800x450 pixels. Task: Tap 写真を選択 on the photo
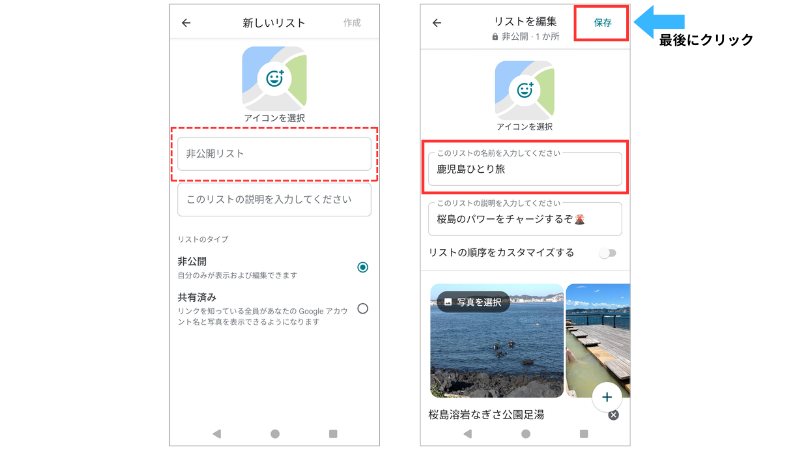[x=473, y=301]
